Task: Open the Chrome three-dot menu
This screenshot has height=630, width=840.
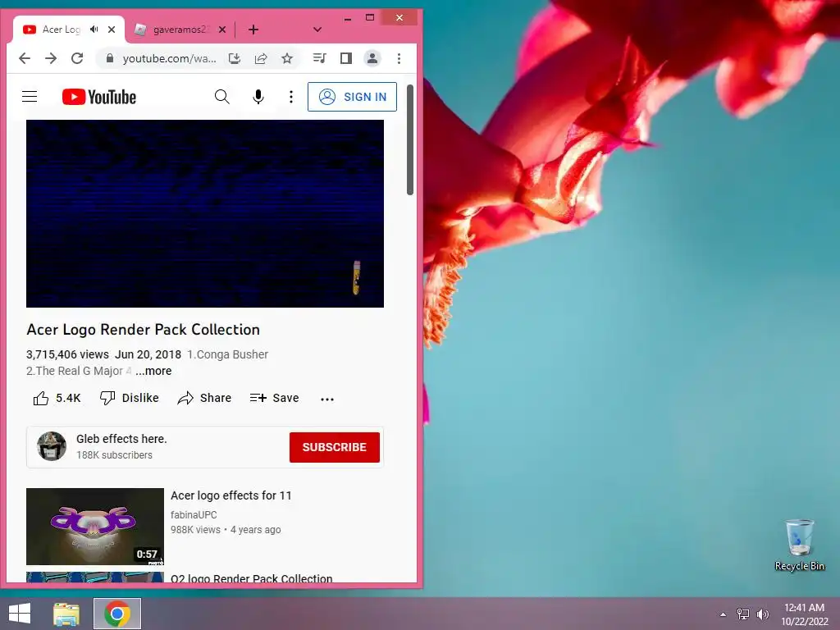Action: [x=399, y=58]
